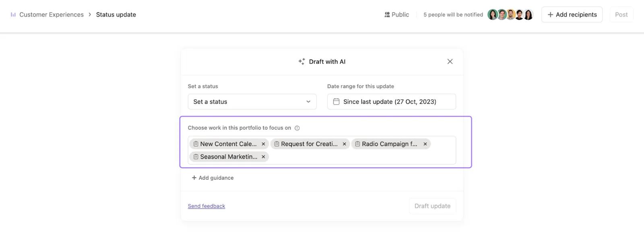Open the Set a status dropdown

point(252,102)
